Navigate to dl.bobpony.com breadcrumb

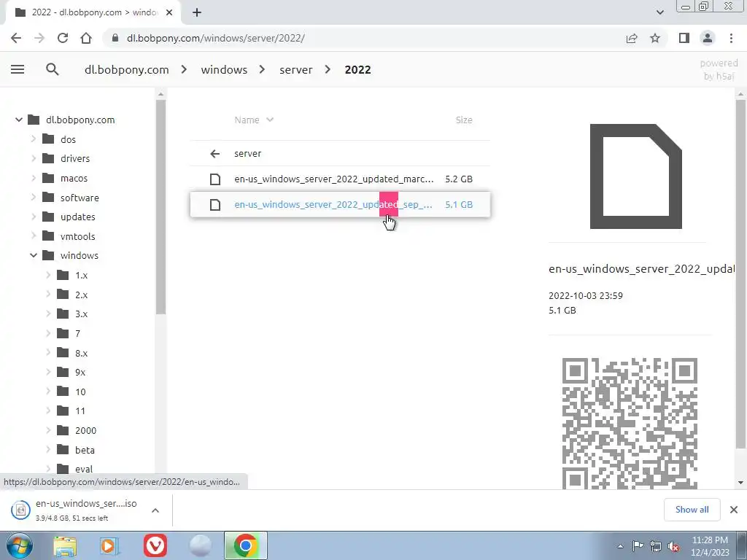click(x=126, y=69)
